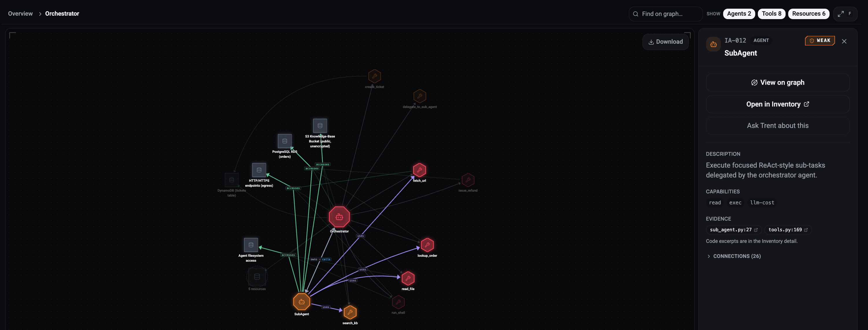Select the read_file tool node
This screenshot has height=330, width=868.
pyautogui.click(x=408, y=278)
